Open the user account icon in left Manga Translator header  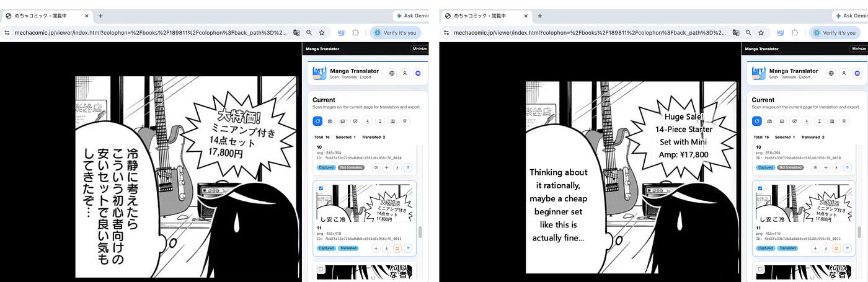coord(405,73)
